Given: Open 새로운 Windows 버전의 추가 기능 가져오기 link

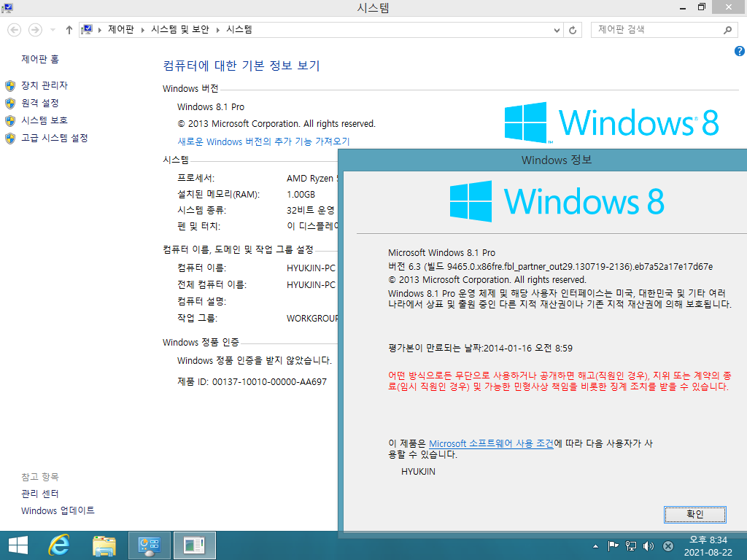Looking at the screenshot, I should 263,141.
